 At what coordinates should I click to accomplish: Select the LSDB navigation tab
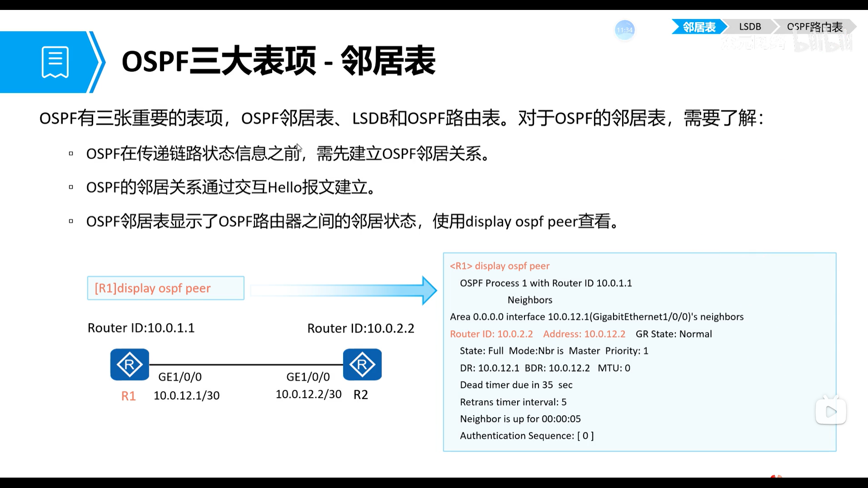pyautogui.click(x=750, y=27)
